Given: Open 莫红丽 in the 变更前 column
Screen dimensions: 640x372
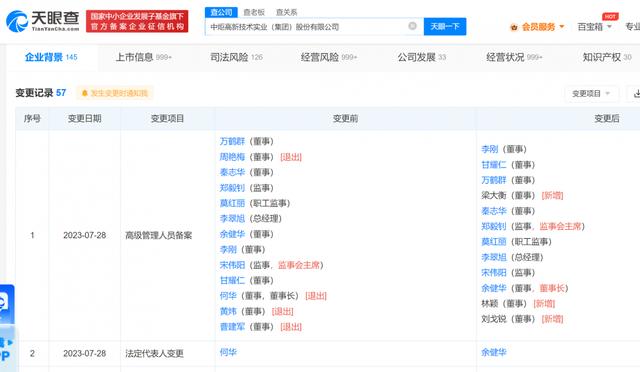Looking at the screenshot, I should [232, 203].
